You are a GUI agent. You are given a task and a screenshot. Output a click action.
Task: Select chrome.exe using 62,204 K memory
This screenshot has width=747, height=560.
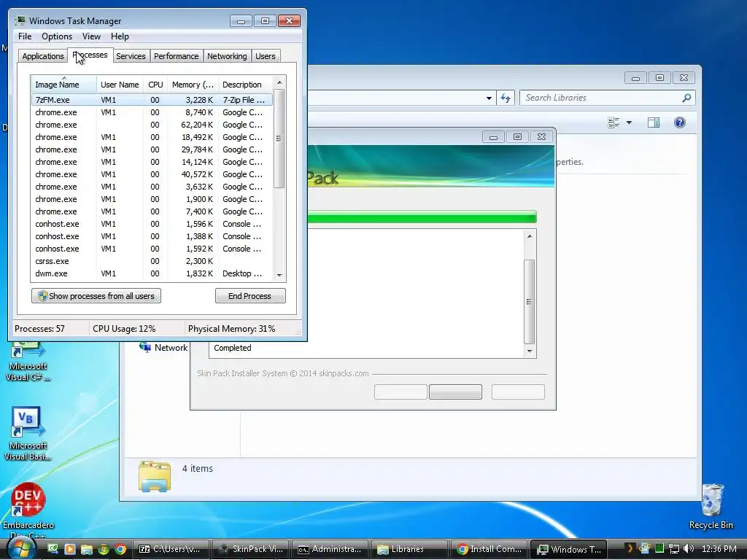[x=152, y=125]
